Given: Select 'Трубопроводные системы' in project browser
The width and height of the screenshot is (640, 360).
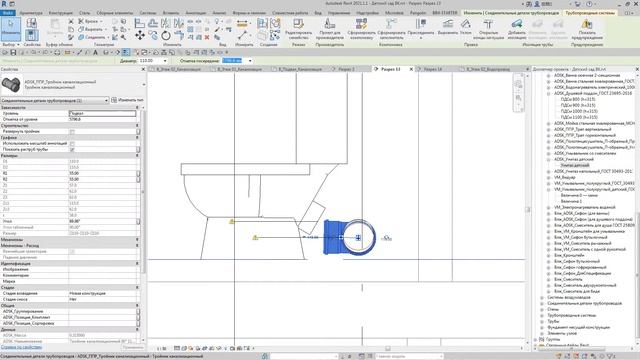Looking at the screenshot, I should click(x=571, y=316).
